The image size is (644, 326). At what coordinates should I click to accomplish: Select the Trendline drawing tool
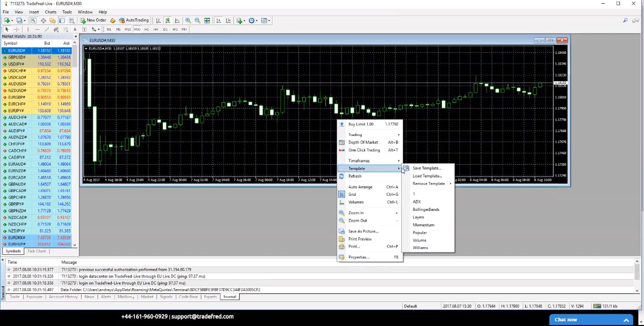[x=47, y=29]
